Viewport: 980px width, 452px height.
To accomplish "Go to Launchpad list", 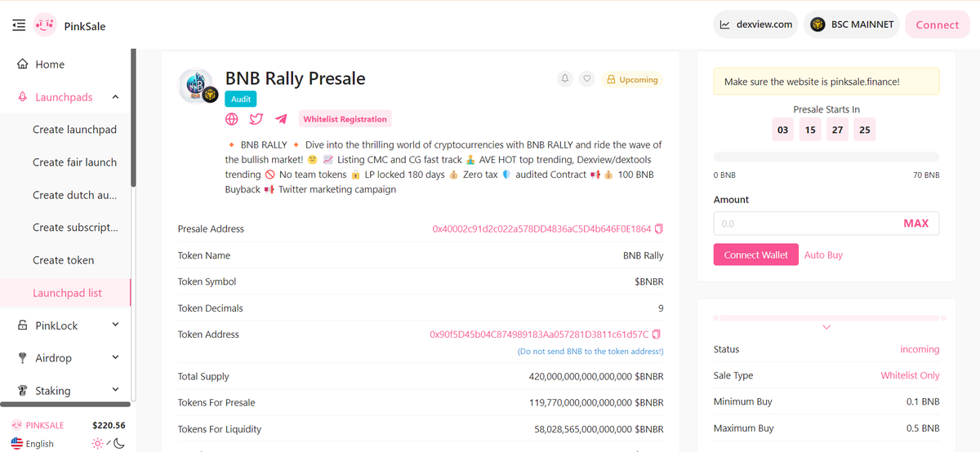I will click(67, 293).
